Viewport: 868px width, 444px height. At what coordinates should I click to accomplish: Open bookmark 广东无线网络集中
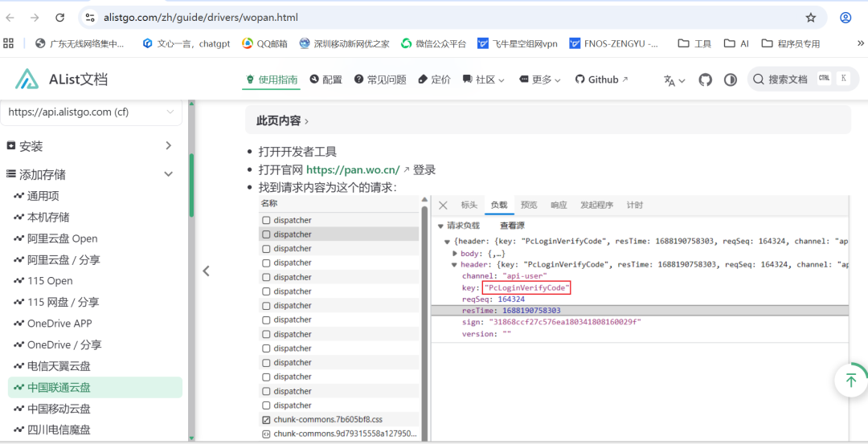(x=80, y=43)
